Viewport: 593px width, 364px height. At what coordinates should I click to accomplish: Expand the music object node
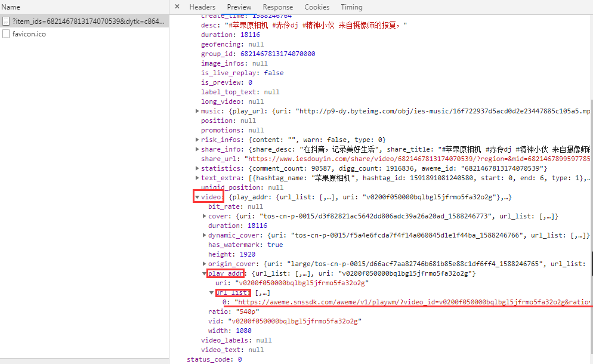(197, 111)
